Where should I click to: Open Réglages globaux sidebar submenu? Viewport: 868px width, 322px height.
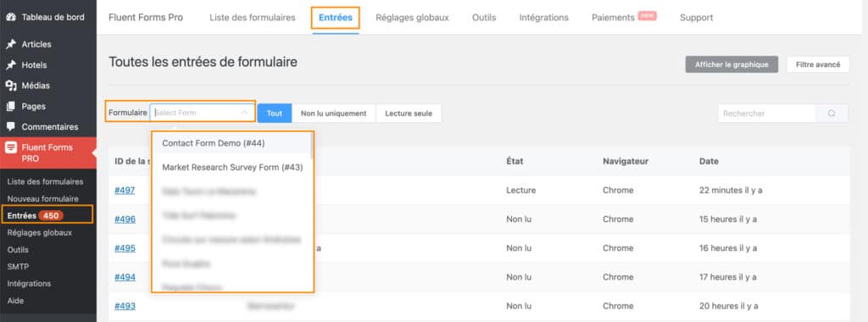pos(40,232)
